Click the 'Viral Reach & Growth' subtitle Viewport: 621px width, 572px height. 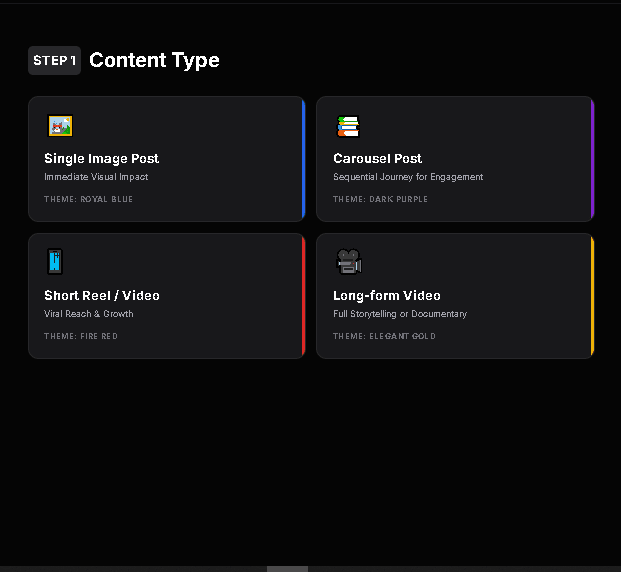[88, 314]
